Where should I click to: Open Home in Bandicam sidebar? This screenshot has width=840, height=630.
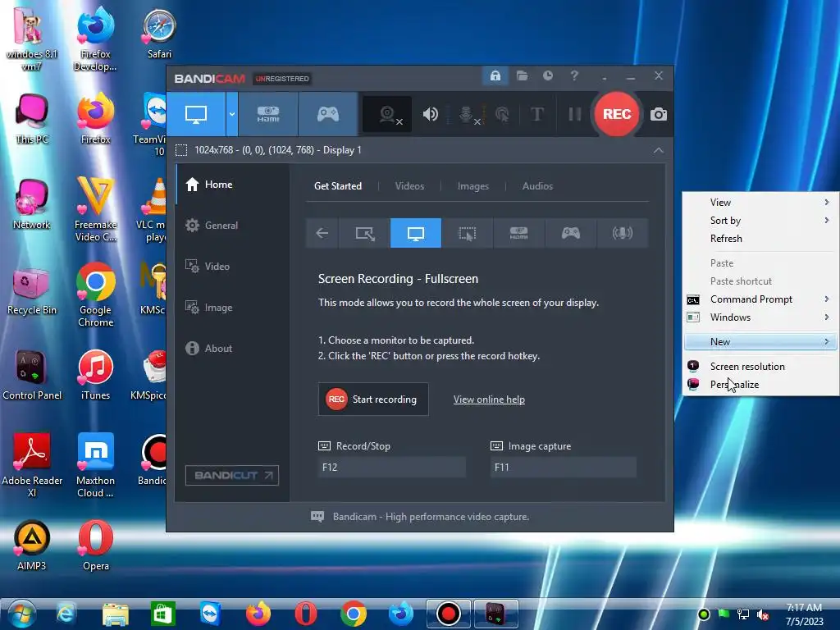point(232,185)
